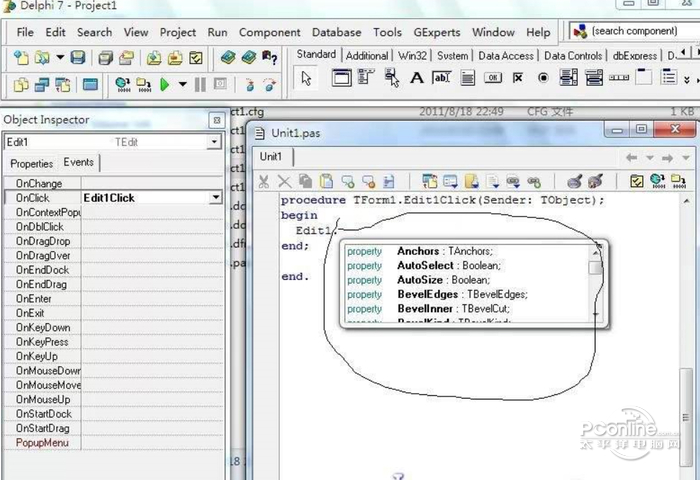Expand more palette components chevron
The height and width of the screenshot is (480, 700).
click(x=687, y=79)
